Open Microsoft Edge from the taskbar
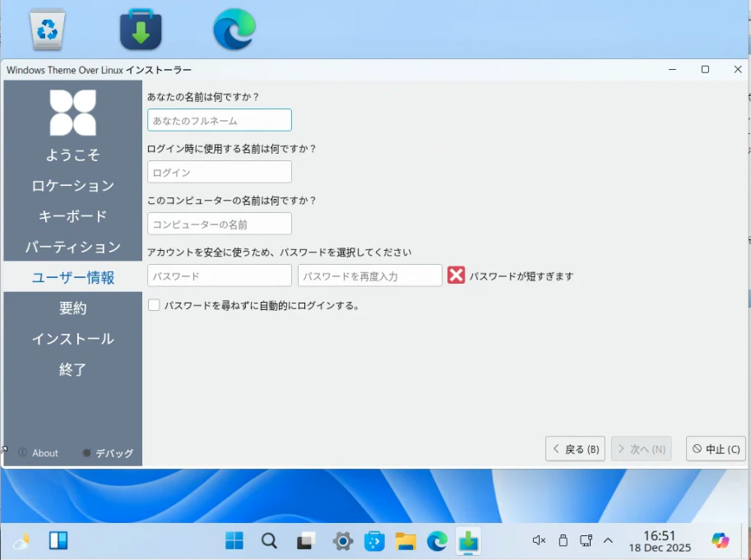 click(437, 541)
